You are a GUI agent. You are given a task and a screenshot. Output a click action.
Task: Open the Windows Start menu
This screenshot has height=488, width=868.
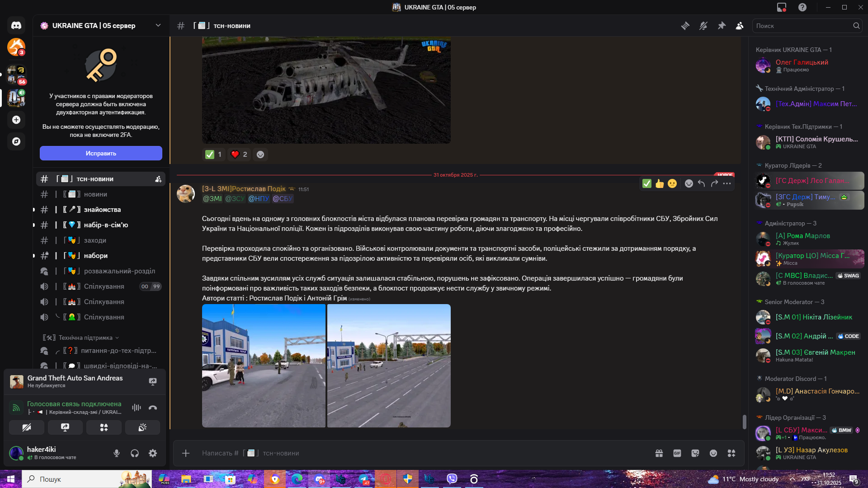click(x=11, y=479)
